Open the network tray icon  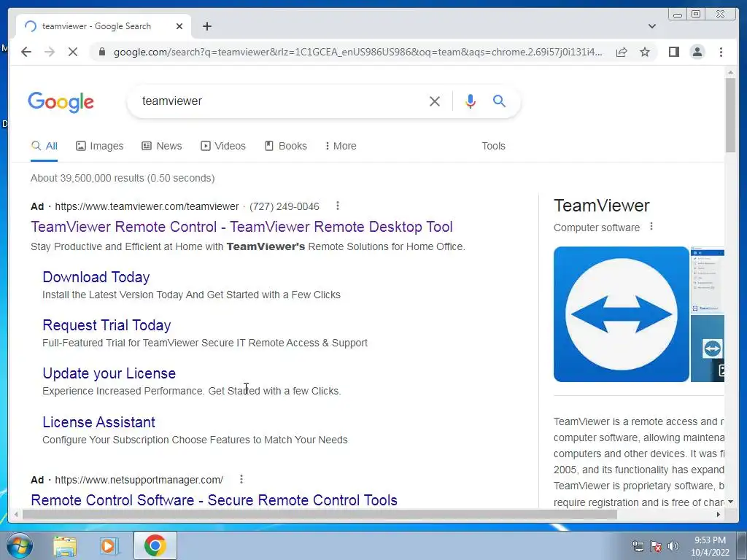point(638,546)
